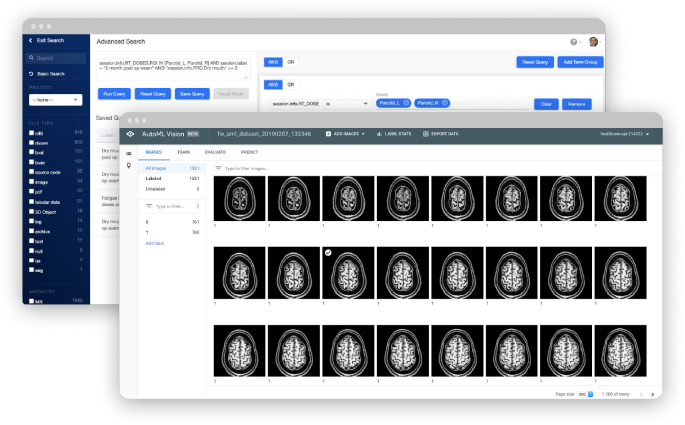Switch to the TRAIN tab
Screen dimensions: 685x425
pyautogui.click(x=183, y=151)
